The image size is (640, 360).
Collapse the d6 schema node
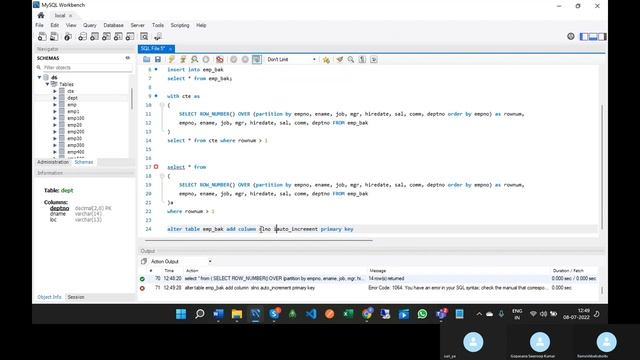pos(40,77)
